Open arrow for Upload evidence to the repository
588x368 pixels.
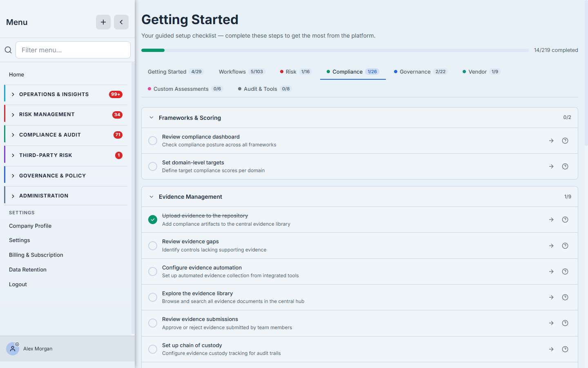point(551,220)
